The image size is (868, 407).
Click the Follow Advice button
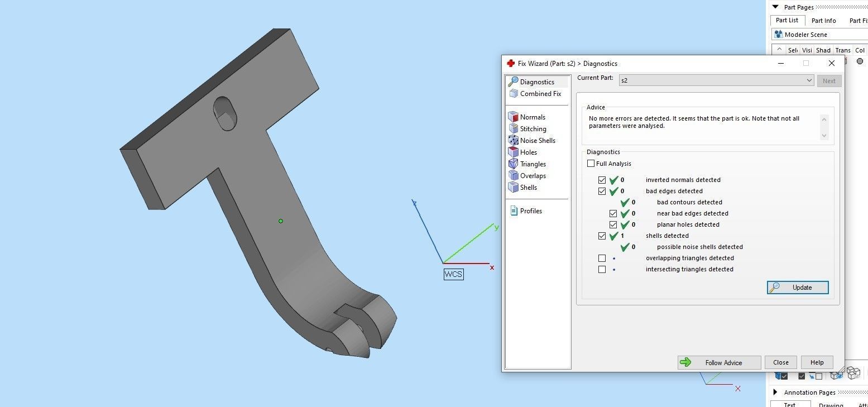[719, 362]
